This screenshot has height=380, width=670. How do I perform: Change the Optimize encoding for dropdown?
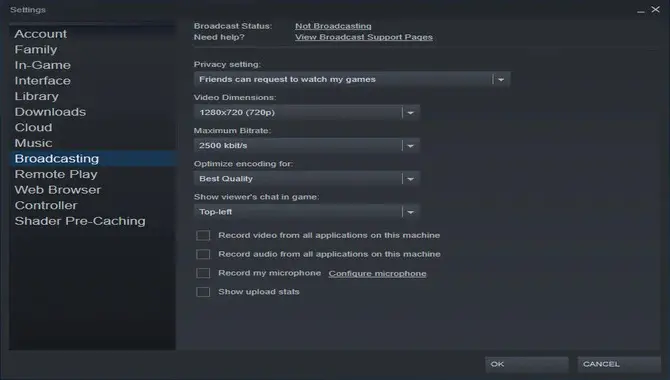tap(307, 179)
